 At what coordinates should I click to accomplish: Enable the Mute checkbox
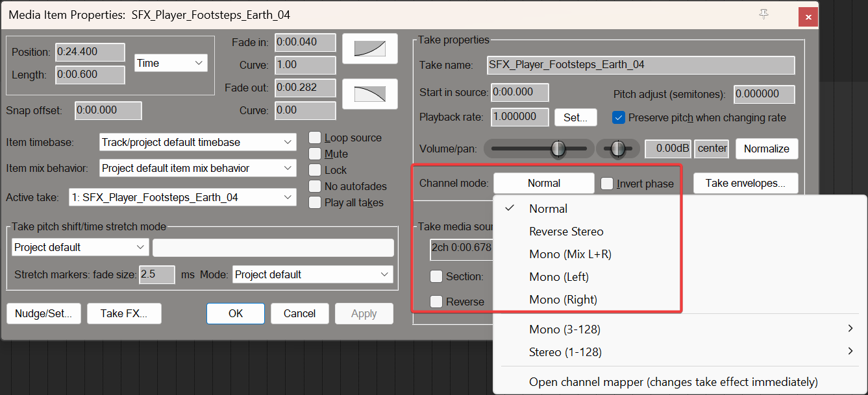pyautogui.click(x=315, y=154)
